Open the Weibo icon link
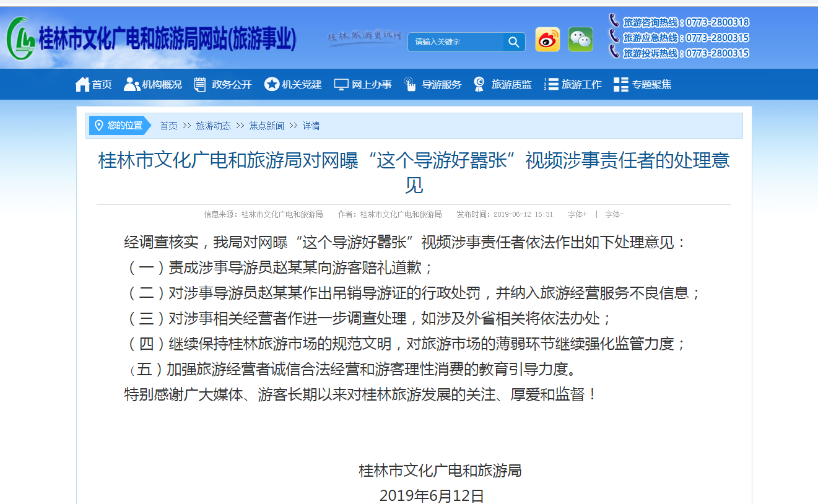818x504 pixels. click(547, 40)
